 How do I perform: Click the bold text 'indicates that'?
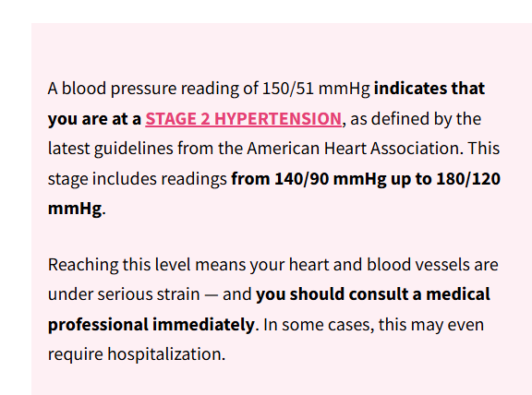pyautogui.click(x=429, y=89)
